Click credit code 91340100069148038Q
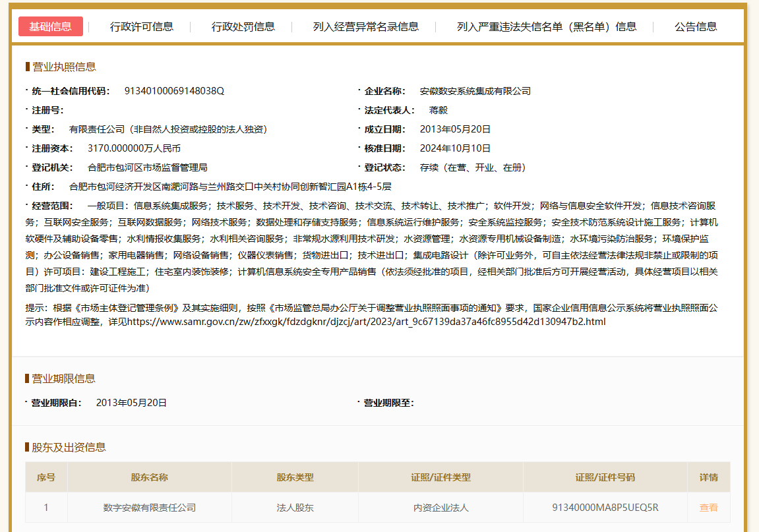The image size is (759, 532). 174,91
